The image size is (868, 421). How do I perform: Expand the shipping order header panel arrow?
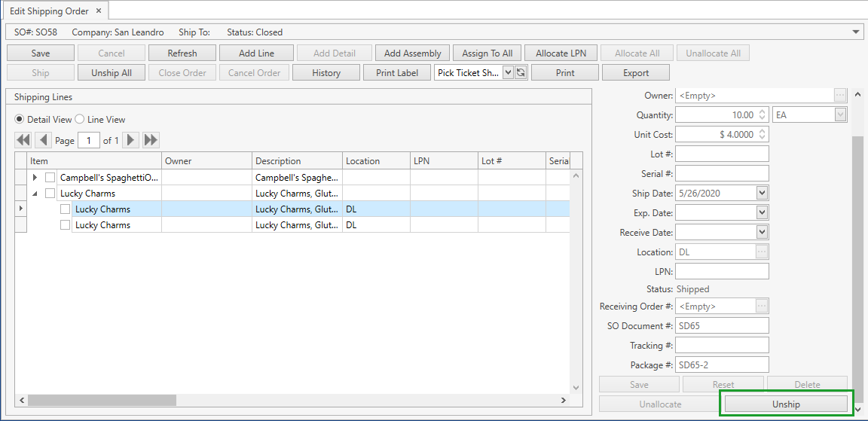tap(856, 32)
